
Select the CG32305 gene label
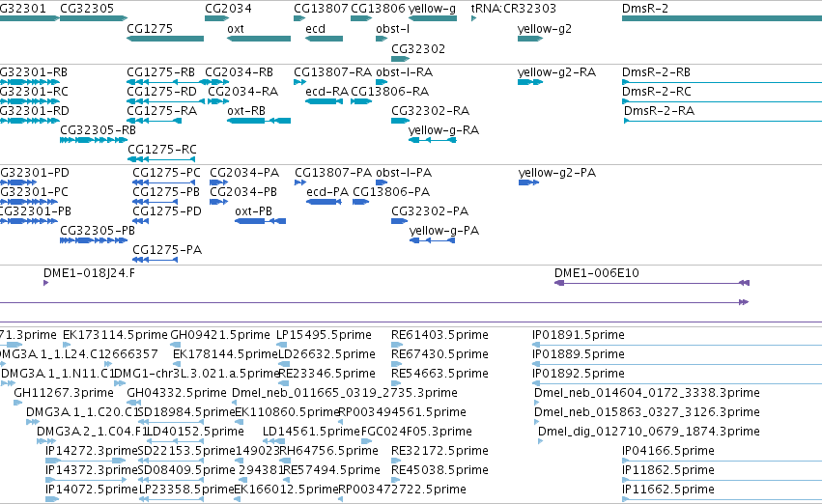[87, 9]
